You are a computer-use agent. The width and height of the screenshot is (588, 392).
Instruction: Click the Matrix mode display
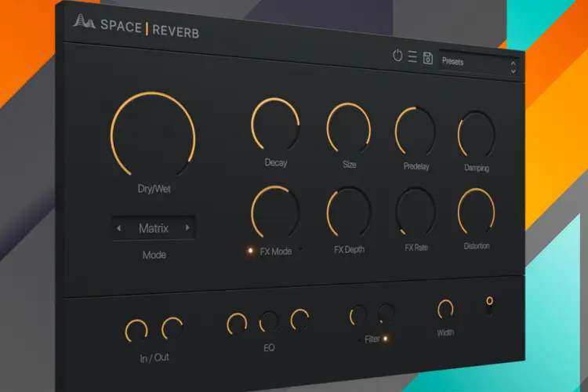[x=154, y=227]
